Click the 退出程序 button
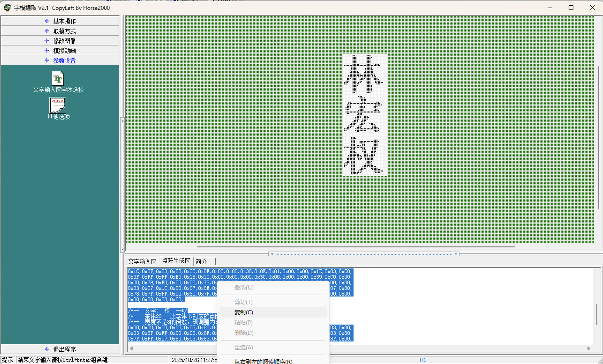The width and height of the screenshot is (603, 364). pyautogui.click(x=64, y=349)
